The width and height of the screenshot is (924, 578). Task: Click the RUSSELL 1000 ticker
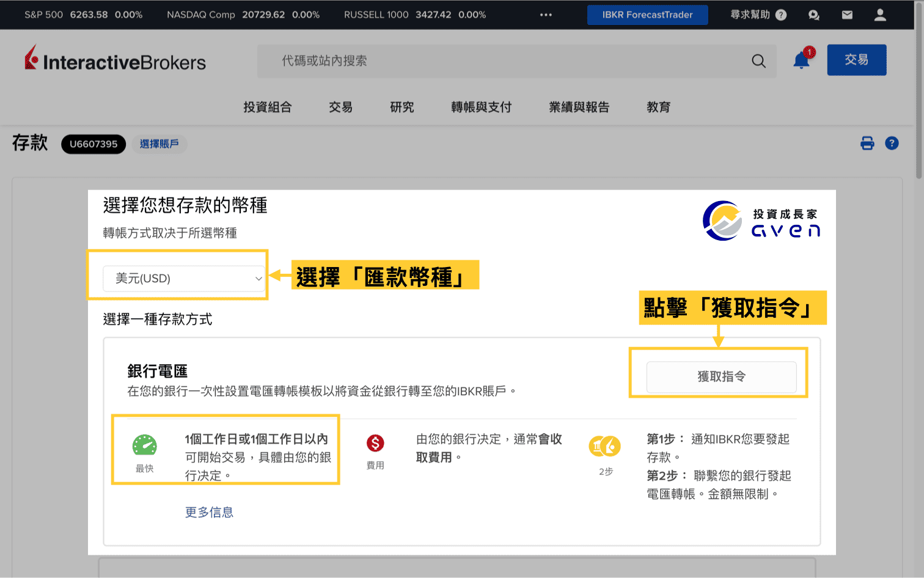point(415,15)
